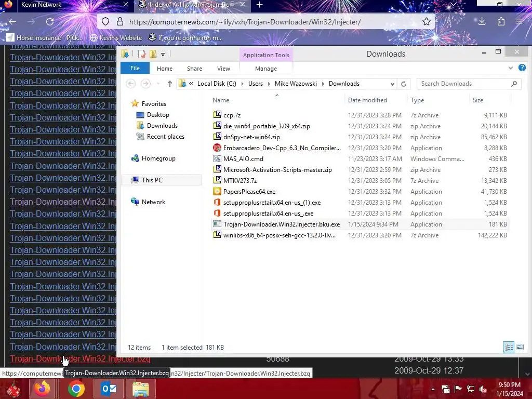Show hidden system tray icons
Viewport: 532px width, 399px height.
click(433, 389)
